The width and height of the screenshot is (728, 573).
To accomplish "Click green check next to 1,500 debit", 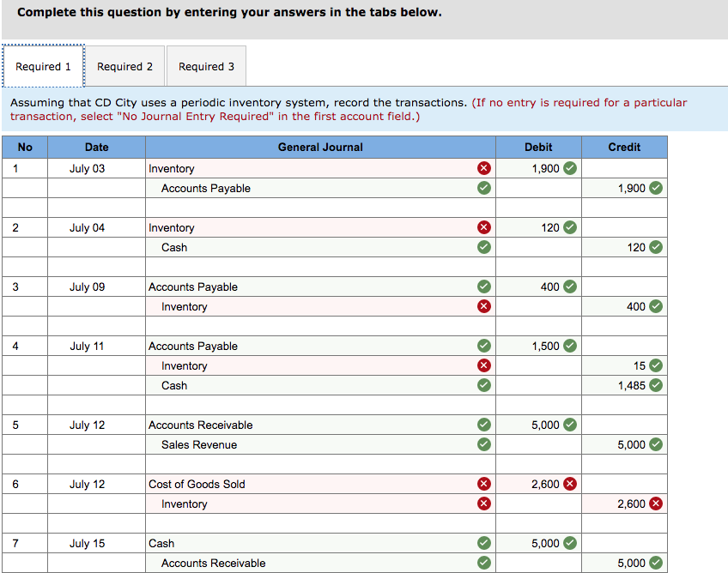I will coord(570,346).
